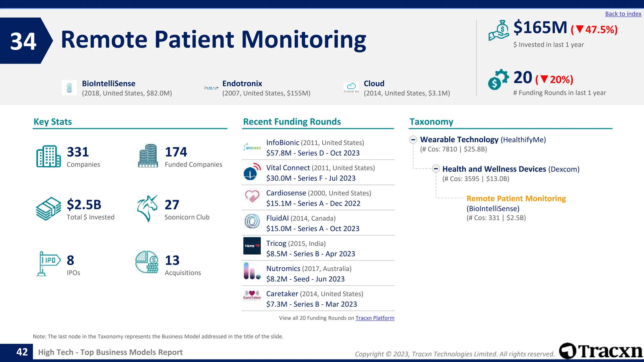Image resolution: width=644 pixels, height=362 pixels.
Task: Click the FluidAI circular logo
Action: (252, 221)
